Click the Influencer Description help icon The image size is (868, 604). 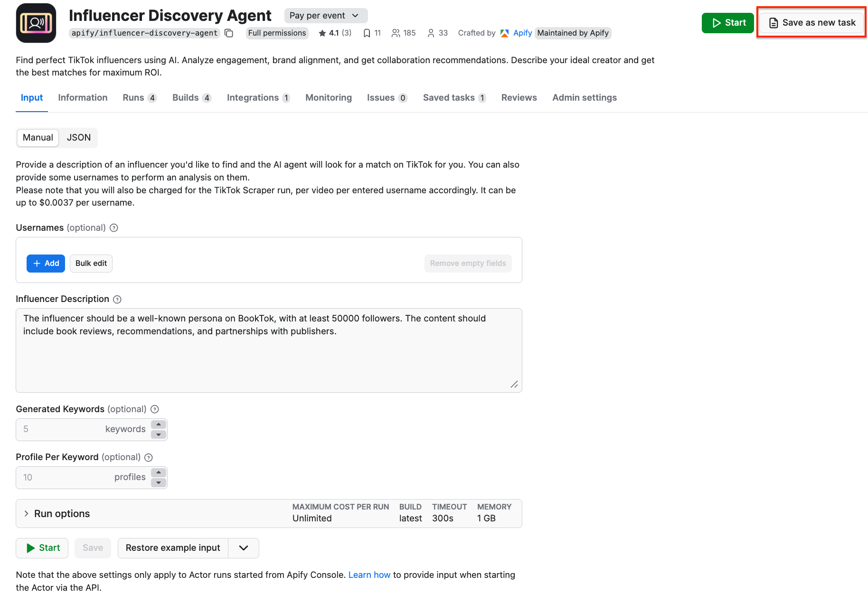coord(117,299)
